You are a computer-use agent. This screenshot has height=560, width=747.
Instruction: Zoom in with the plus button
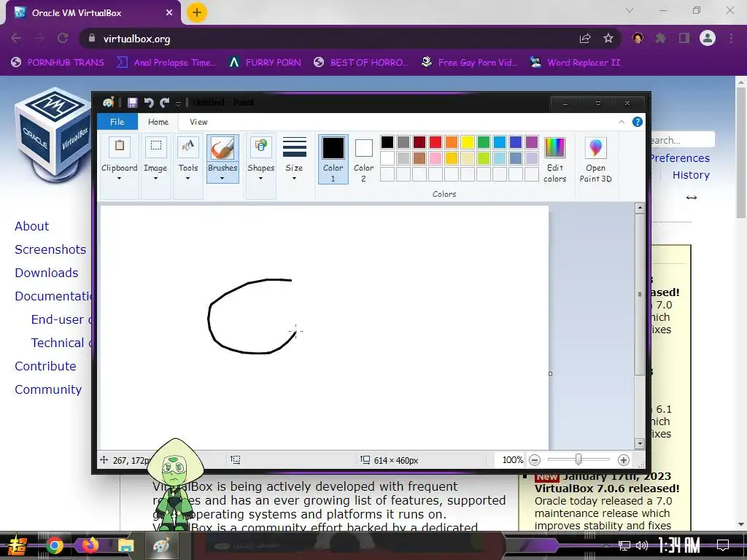(623, 460)
